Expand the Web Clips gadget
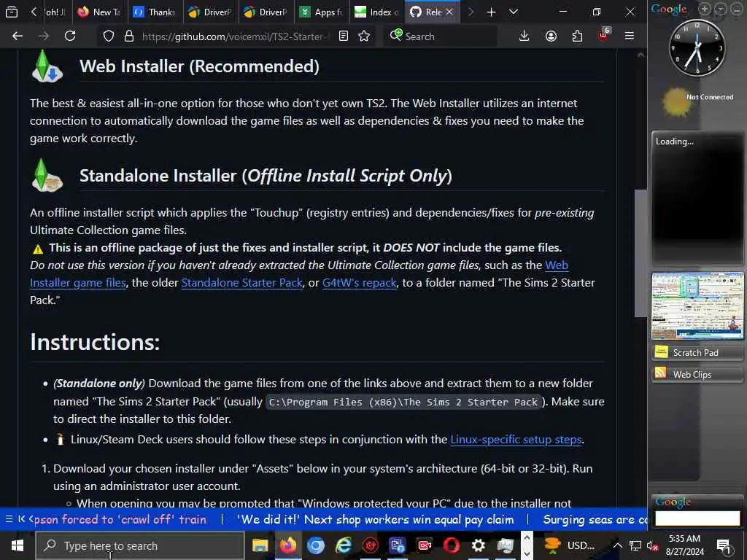747x560 pixels. [x=697, y=374]
